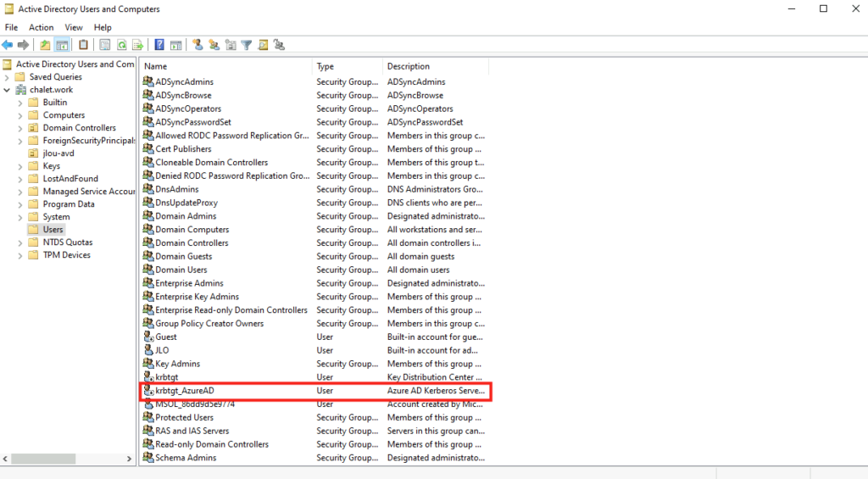The height and width of the screenshot is (479, 868).
Task: Toggle the Show/Hide Console Tree icon
Action: (x=62, y=45)
